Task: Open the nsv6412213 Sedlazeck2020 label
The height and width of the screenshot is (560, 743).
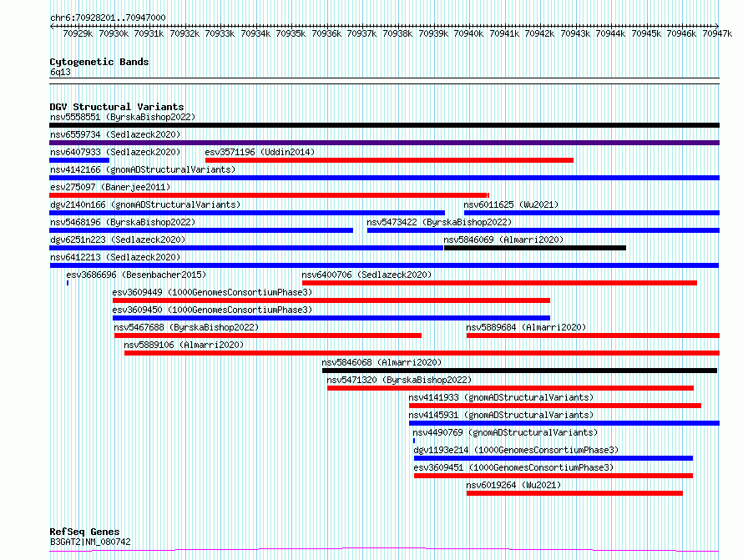Action: pos(115,257)
